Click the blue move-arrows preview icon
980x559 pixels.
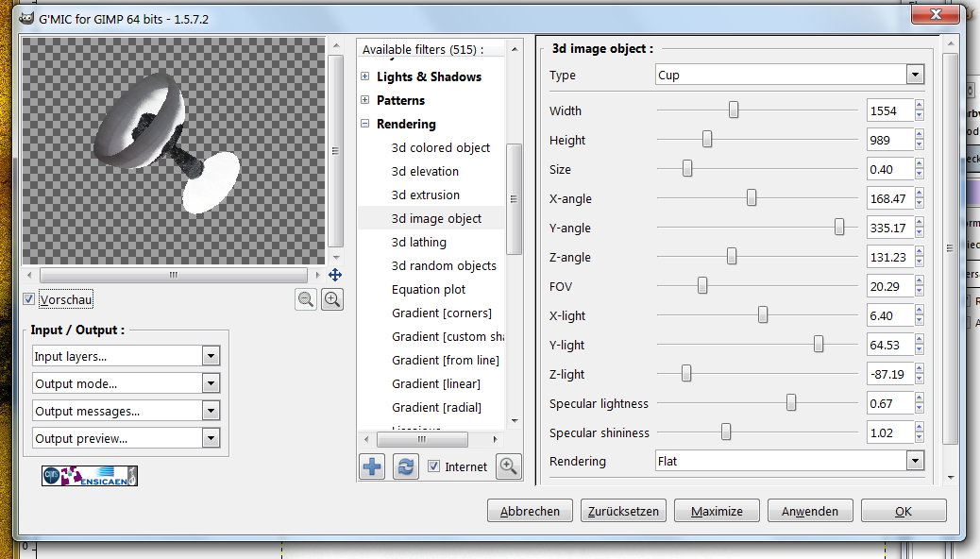click(x=335, y=275)
